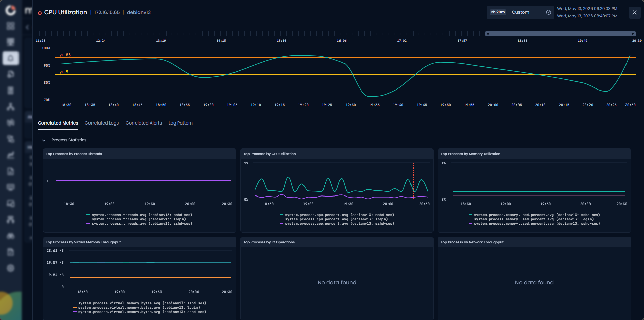Click the debianv13 host name
Viewport: 644px width, 320px height.
[x=139, y=12]
